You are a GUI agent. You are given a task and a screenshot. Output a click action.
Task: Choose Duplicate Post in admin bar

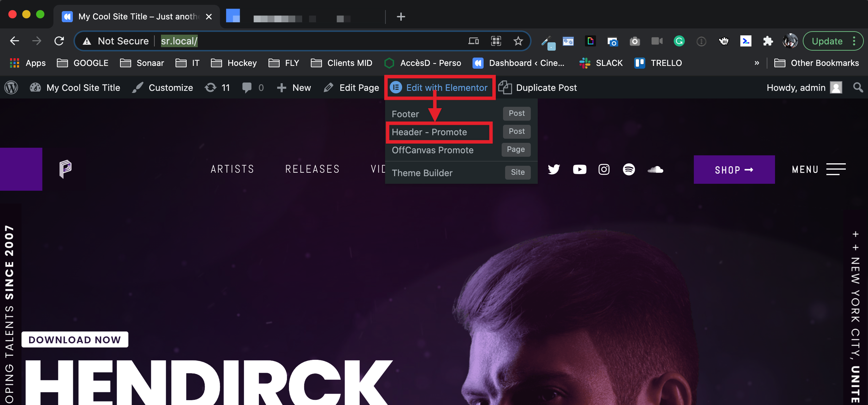coord(538,87)
